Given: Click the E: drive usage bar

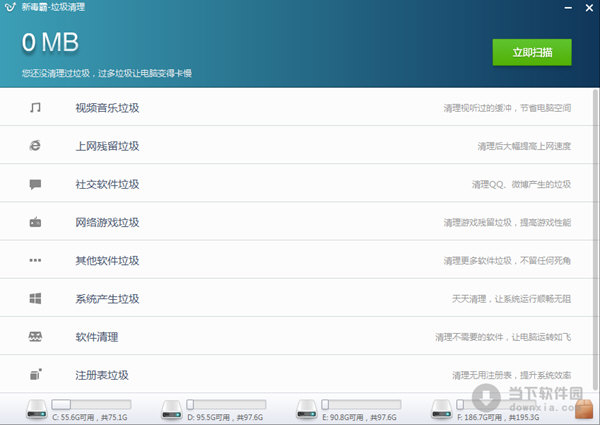Looking at the screenshot, I should (361, 404).
